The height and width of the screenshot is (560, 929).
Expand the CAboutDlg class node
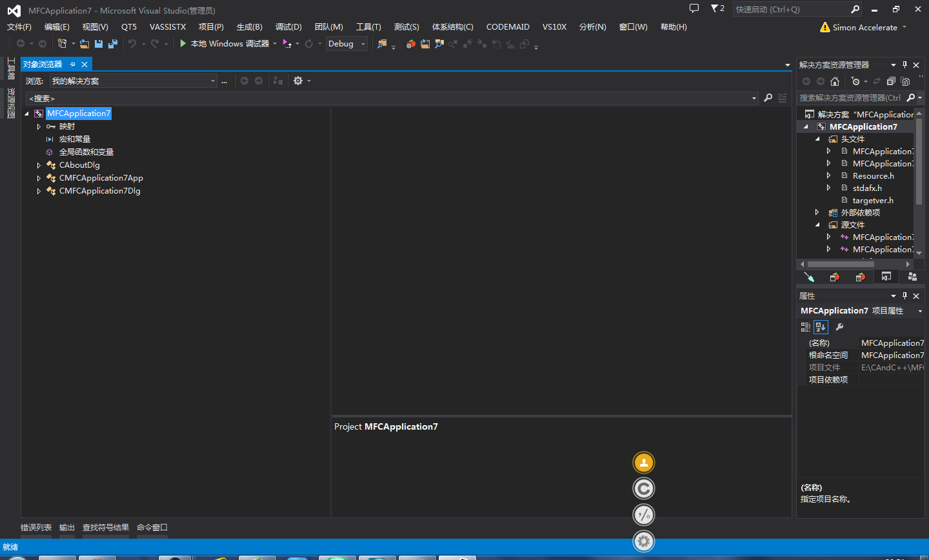pyautogui.click(x=39, y=165)
